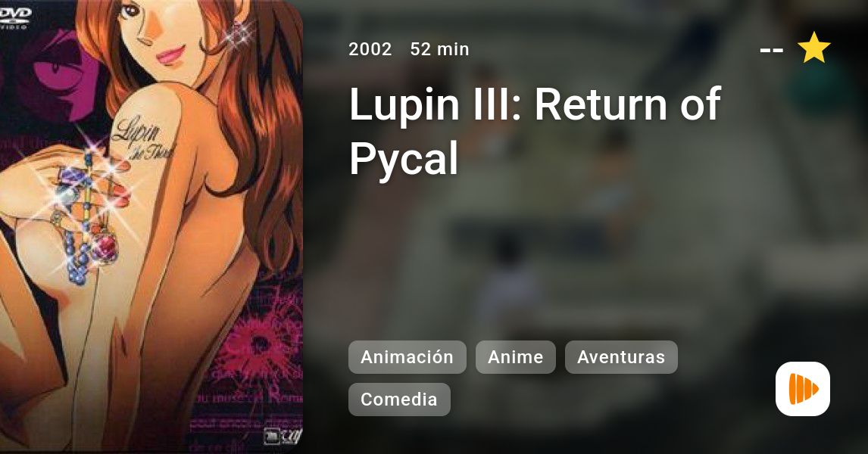The width and height of the screenshot is (868, 454).
Task: Click the DVD Video logo on poster
Action: [14, 17]
